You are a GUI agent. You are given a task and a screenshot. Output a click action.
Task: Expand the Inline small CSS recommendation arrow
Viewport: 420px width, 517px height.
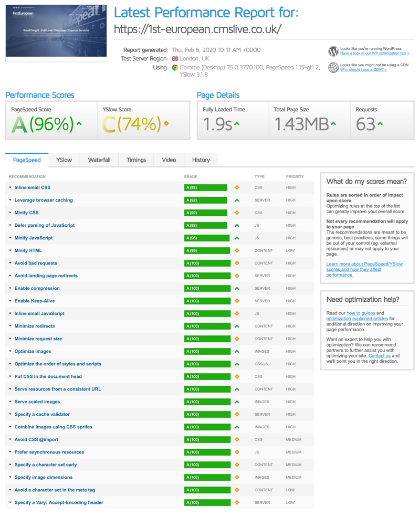[10, 187]
